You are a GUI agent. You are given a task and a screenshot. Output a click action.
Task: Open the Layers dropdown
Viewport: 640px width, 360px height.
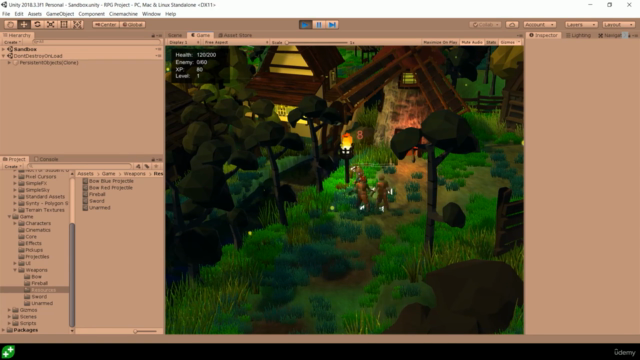581,24
